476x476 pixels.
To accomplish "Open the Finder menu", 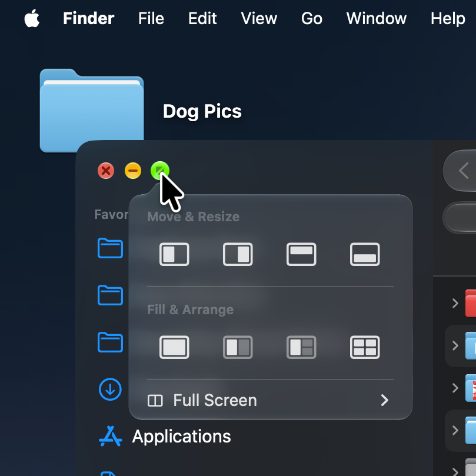I will [88, 18].
